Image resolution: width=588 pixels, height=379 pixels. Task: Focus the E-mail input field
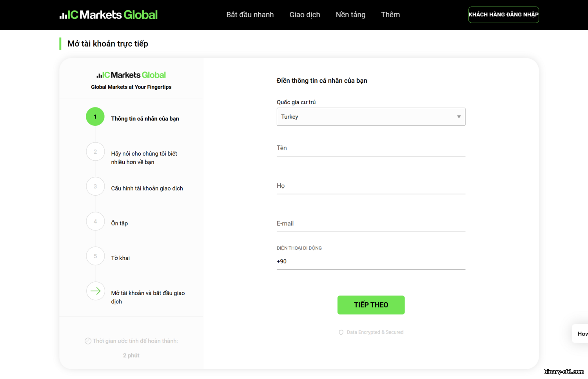(x=371, y=224)
